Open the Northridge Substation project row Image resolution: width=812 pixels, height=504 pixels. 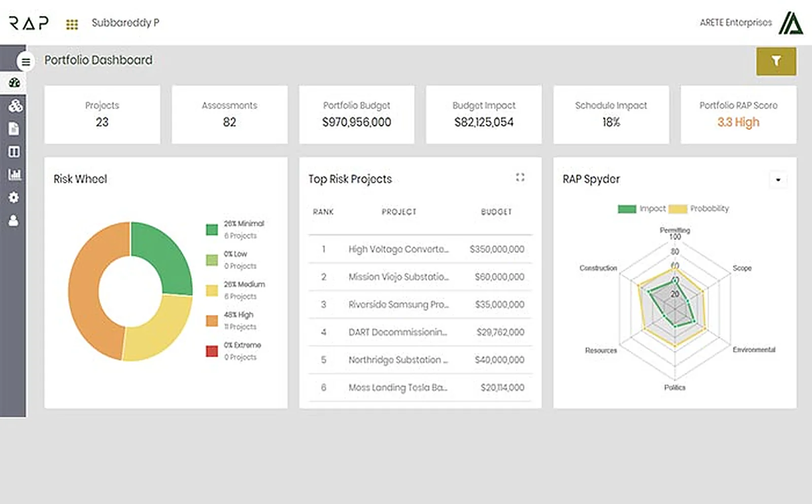click(420, 360)
